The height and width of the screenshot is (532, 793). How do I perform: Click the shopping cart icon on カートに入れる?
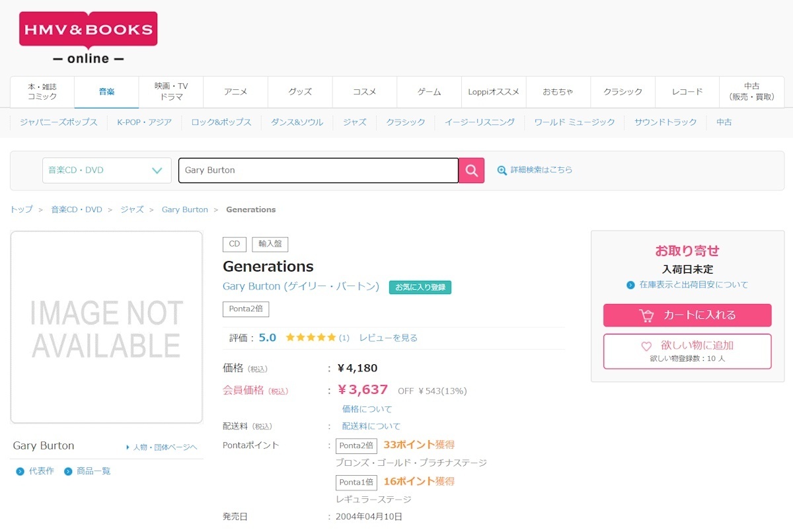click(x=646, y=315)
